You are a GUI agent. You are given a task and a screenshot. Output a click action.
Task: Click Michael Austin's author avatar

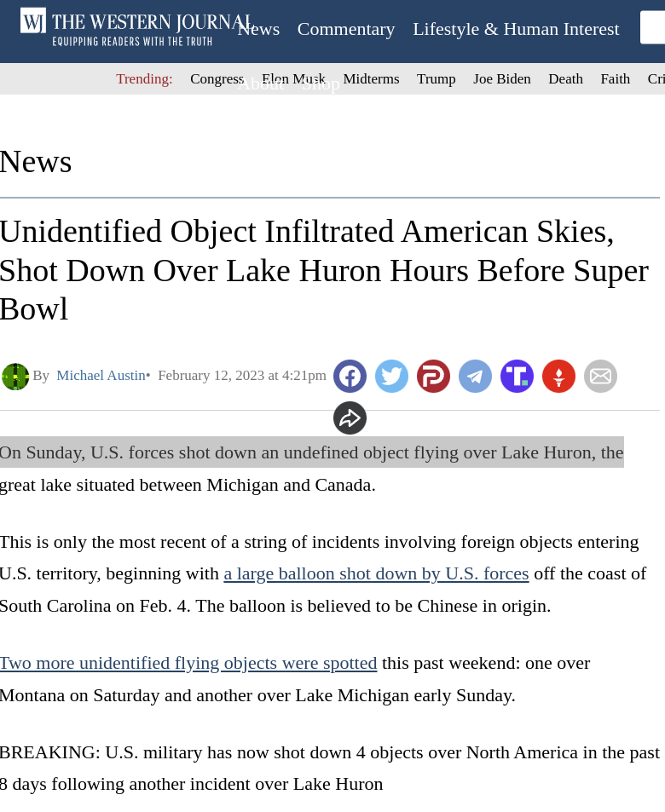tap(15, 377)
